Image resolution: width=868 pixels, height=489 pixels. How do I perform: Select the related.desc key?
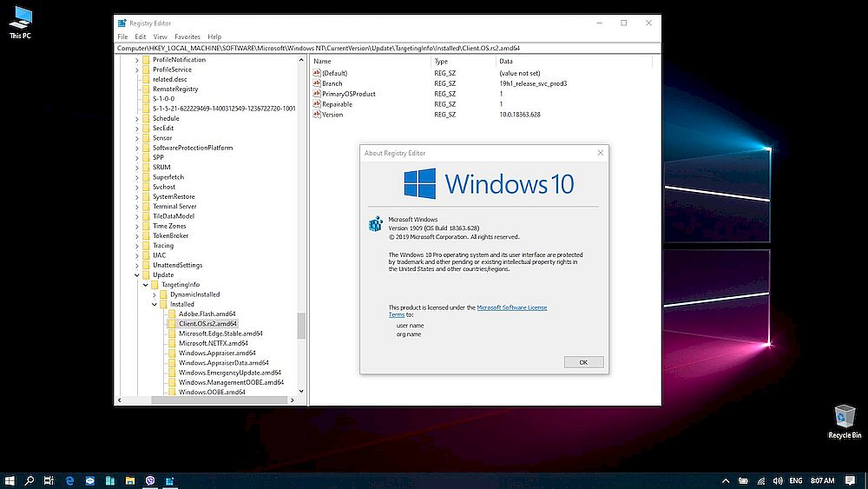(170, 79)
